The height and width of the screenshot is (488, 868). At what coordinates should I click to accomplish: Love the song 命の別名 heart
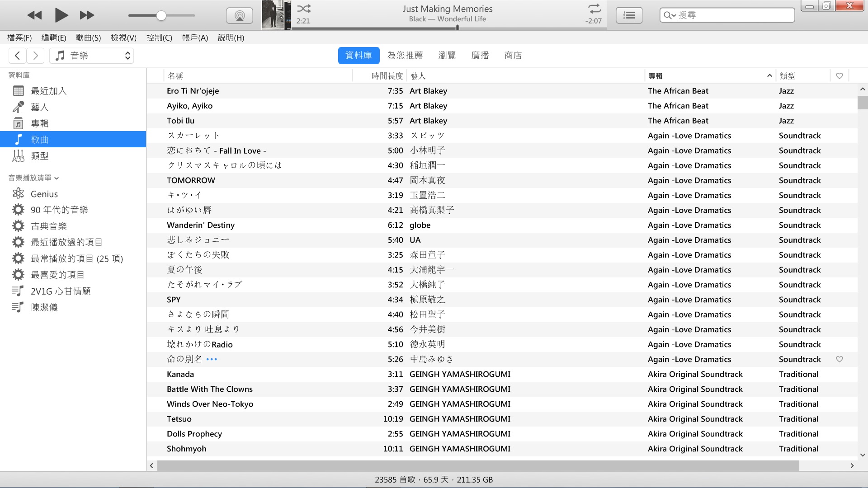(x=840, y=359)
